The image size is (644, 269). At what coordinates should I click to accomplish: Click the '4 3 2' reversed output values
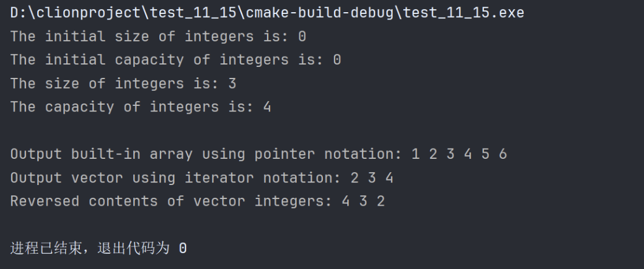pyautogui.click(x=363, y=201)
